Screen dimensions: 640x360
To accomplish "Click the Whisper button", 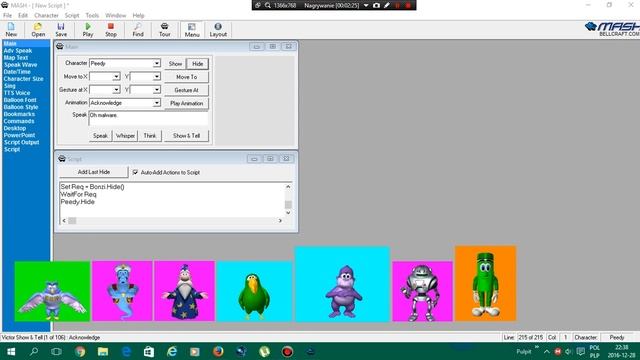I will (125, 136).
